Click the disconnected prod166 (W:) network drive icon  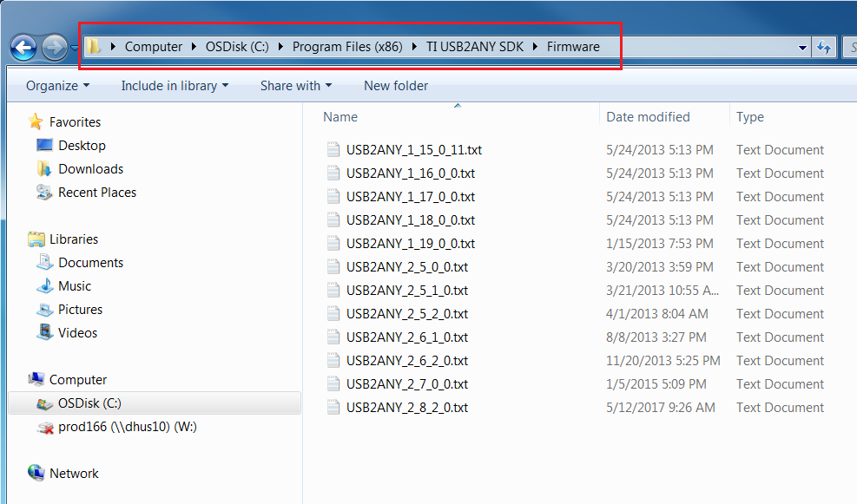tap(44, 427)
